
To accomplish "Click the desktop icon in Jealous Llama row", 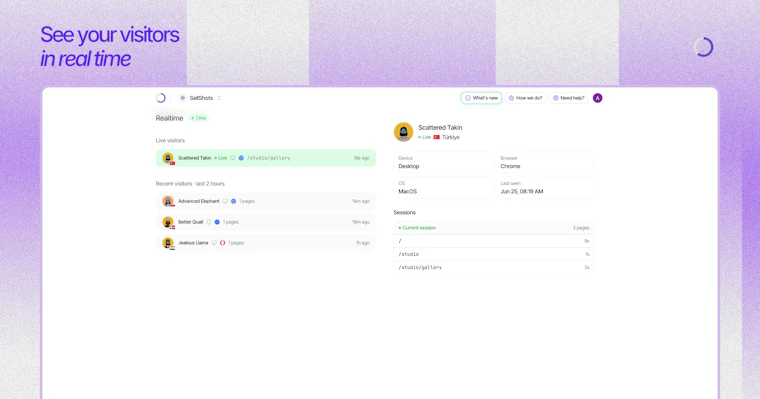I will tap(214, 243).
